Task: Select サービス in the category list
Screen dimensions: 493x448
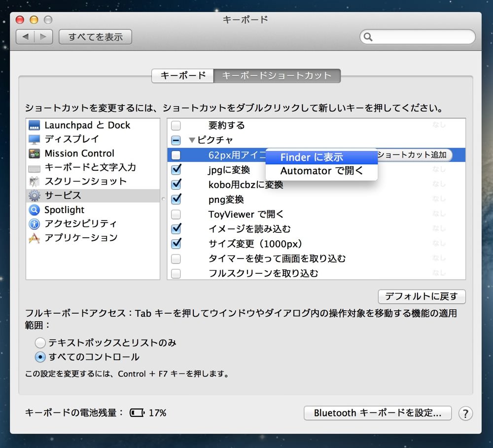Action: tap(93, 196)
